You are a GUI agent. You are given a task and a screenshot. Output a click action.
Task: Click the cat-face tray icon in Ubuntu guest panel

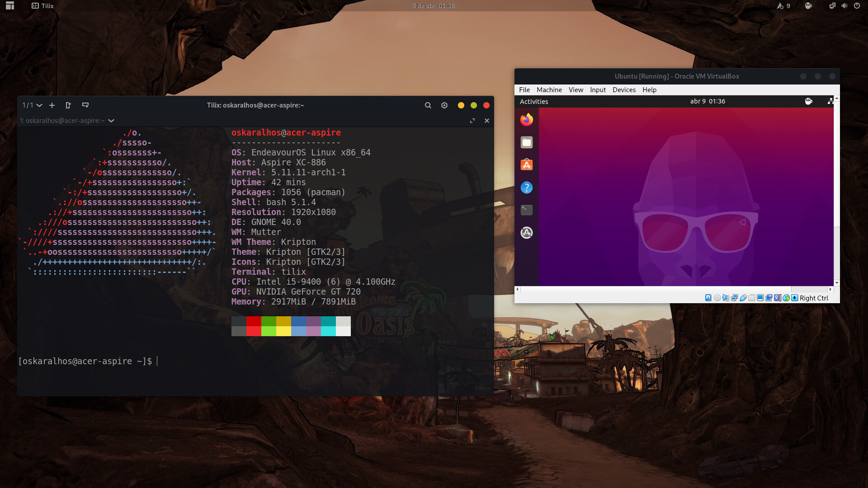809,101
